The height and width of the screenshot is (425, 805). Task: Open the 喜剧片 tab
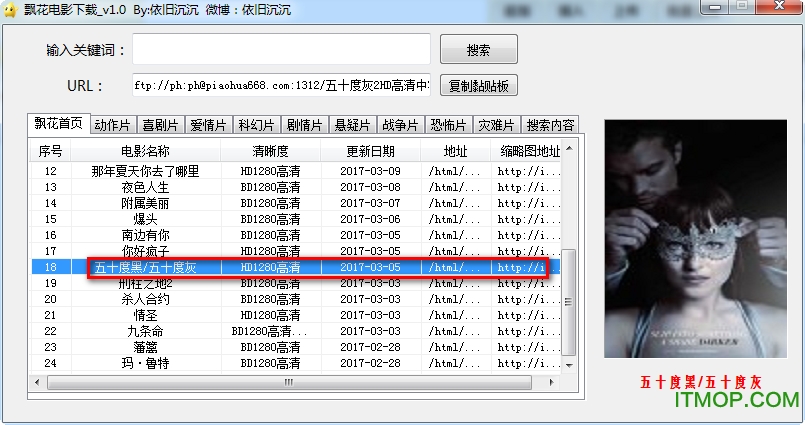coord(160,125)
